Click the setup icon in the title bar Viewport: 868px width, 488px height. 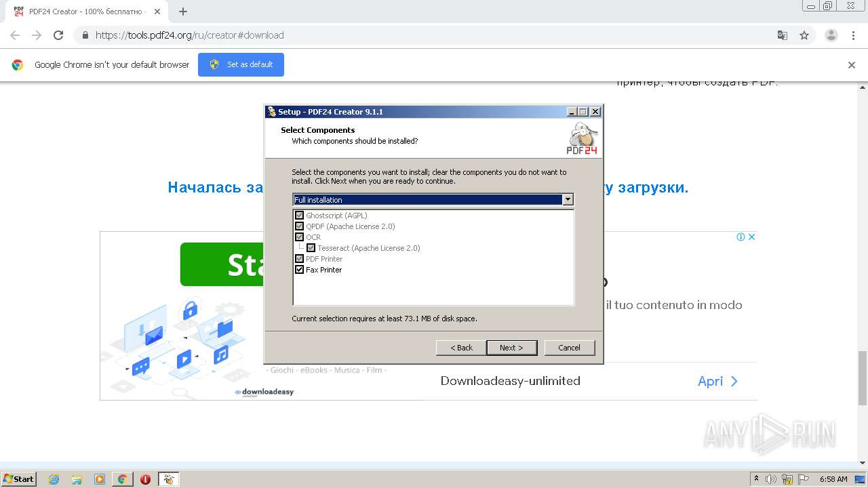(272, 112)
